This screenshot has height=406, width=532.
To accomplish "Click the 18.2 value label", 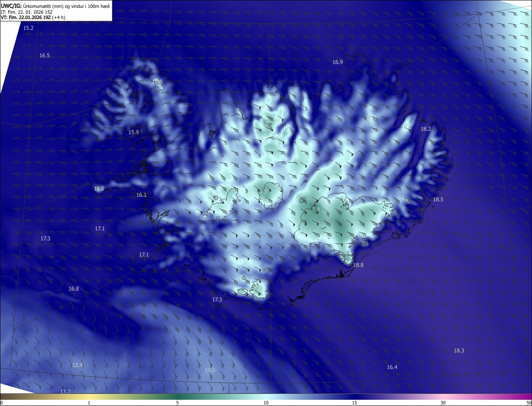I will click(426, 129).
